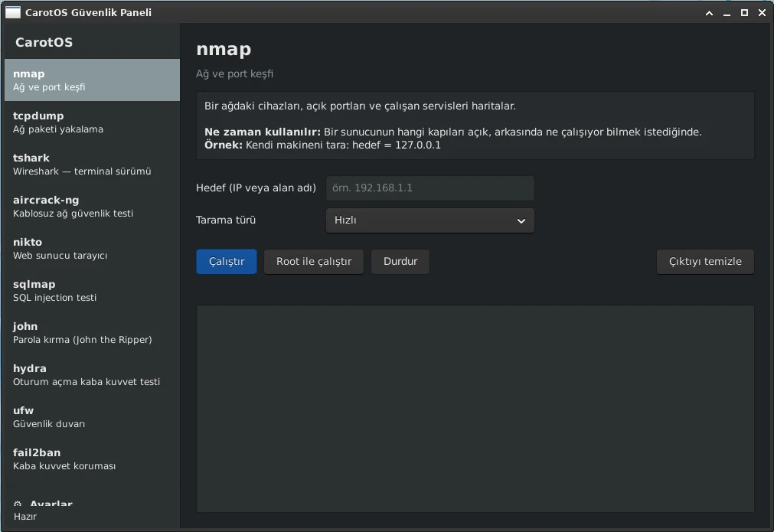Open john password cracking tool
This screenshot has height=532, width=774.
[x=92, y=333]
